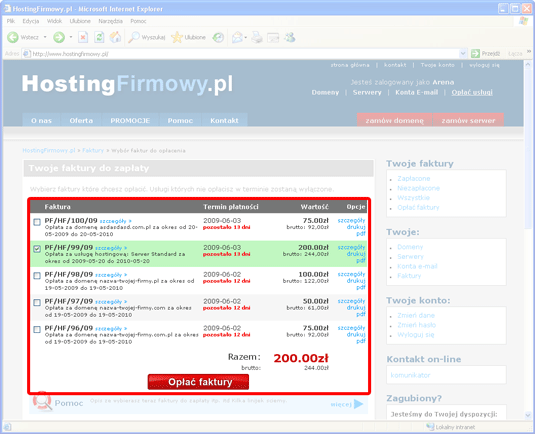Screen dimensions: 535x434
Task: Click the page scrollbar down arrow
Action: (528, 415)
